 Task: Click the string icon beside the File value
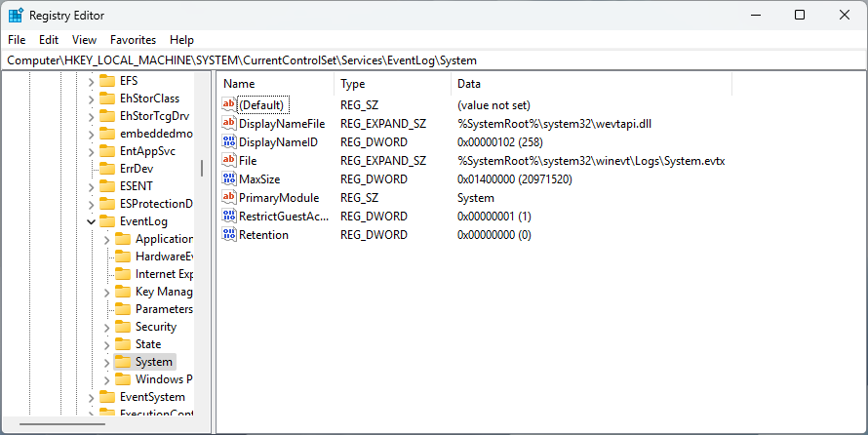point(228,160)
